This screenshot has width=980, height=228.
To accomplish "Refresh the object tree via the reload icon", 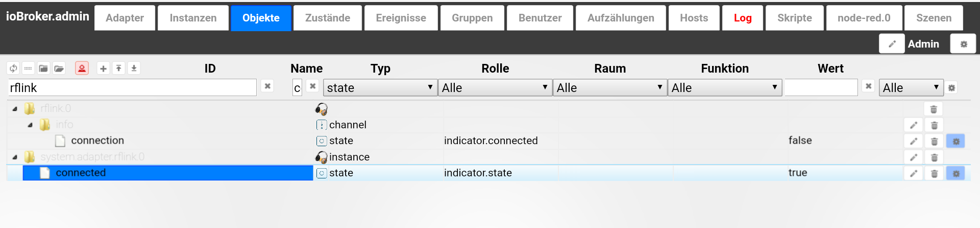I will click(13, 68).
